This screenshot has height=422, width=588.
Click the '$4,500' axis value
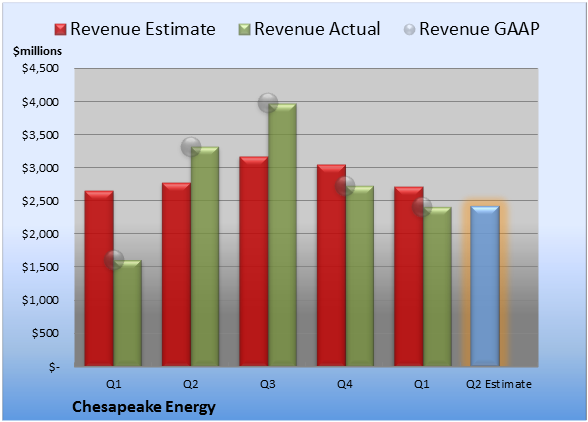40,68
